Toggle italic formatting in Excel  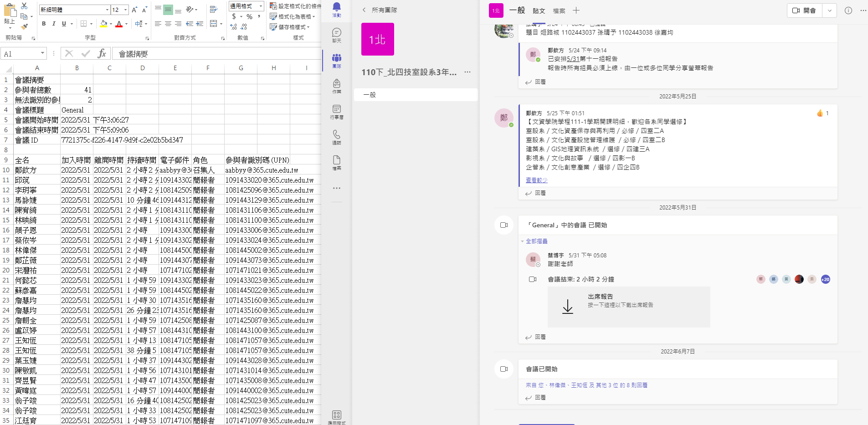point(54,24)
